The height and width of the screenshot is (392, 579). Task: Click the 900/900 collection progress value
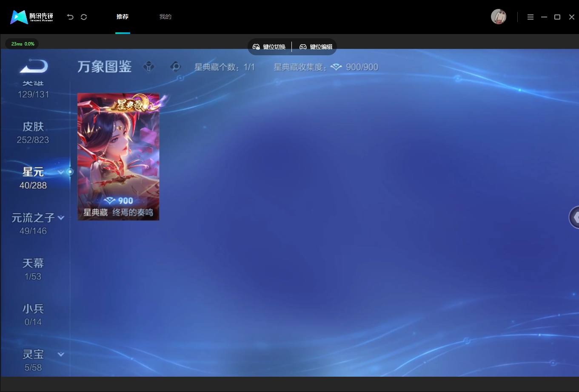point(362,67)
